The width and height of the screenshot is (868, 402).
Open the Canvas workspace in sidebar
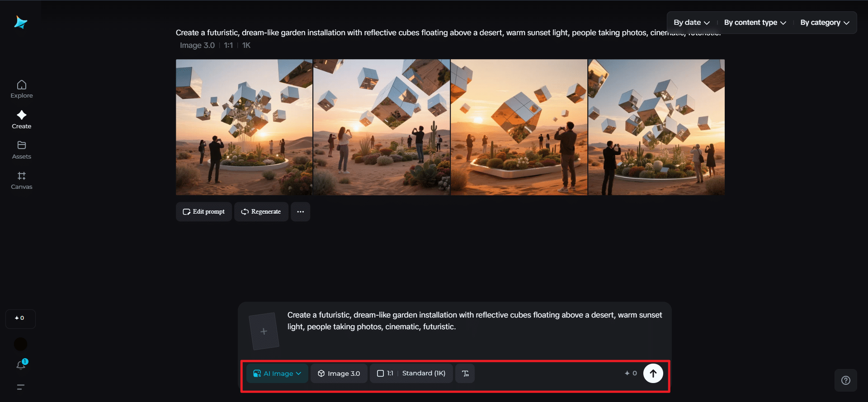tap(22, 180)
